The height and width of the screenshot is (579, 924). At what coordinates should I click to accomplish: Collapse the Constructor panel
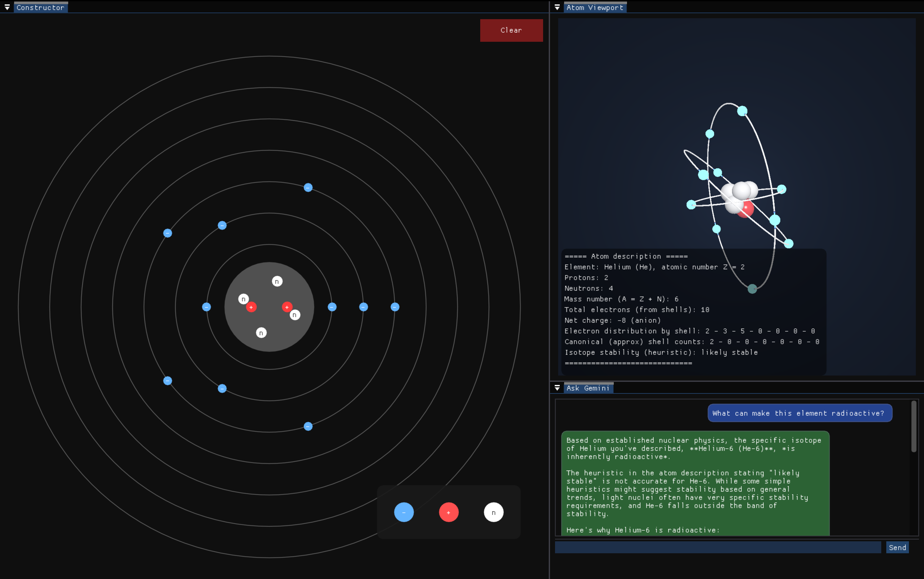[x=7, y=7]
